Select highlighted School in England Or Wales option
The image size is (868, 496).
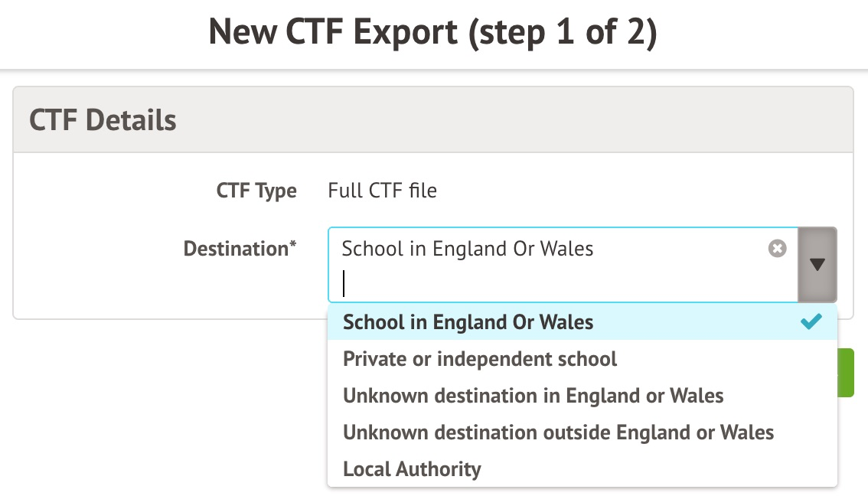[468, 322]
